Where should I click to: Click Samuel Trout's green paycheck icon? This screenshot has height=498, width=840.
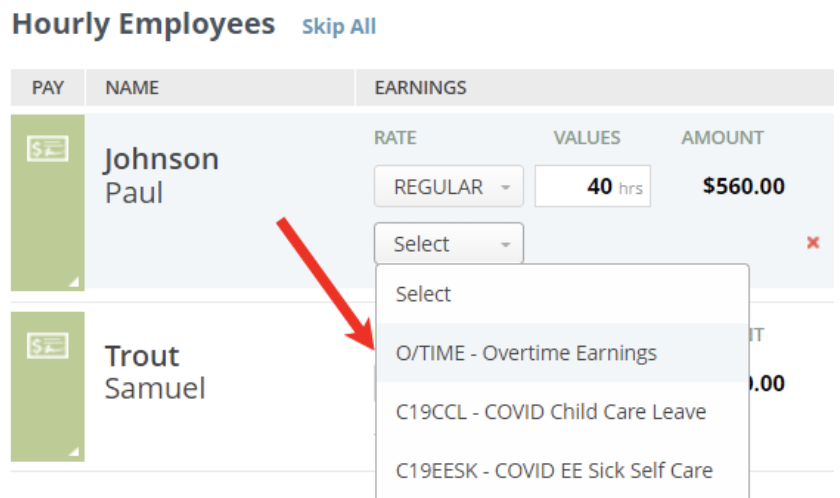click(x=48, y=345)
